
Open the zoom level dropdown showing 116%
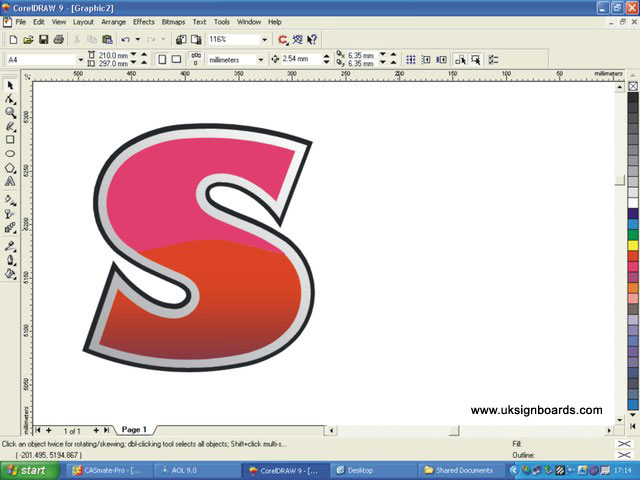(264, 39)
